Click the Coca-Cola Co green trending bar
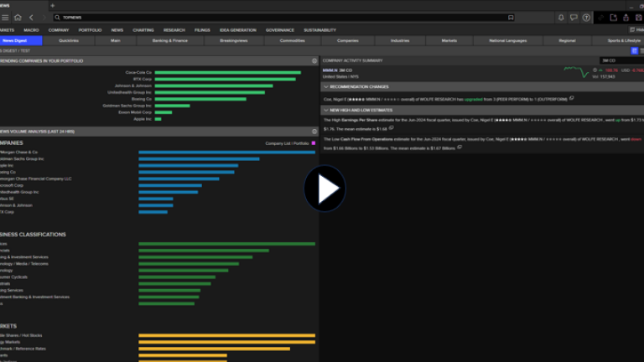This screenshot has width=644, height=362. click(226, 73)
